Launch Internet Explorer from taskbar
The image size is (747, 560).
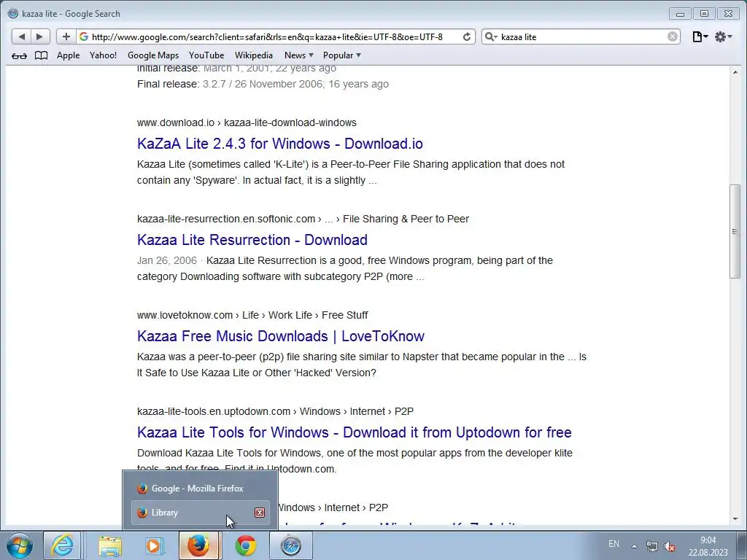(62, 545)
